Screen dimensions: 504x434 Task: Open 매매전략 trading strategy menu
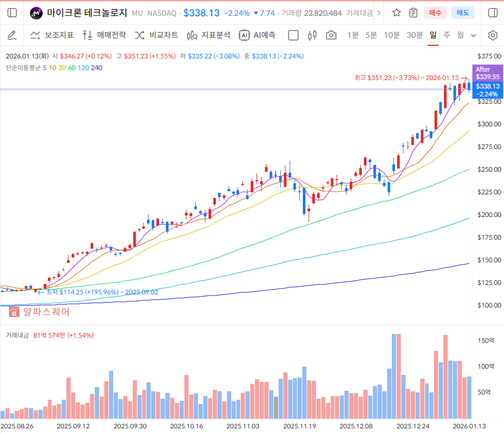click(x=104, y=35)
